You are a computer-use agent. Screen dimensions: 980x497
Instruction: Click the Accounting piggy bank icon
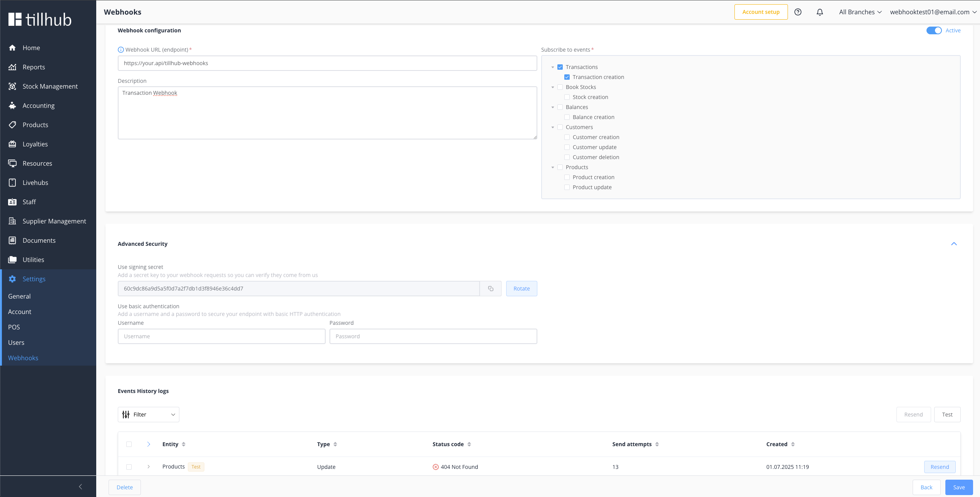pyautogui.click(x=12, y=106)
